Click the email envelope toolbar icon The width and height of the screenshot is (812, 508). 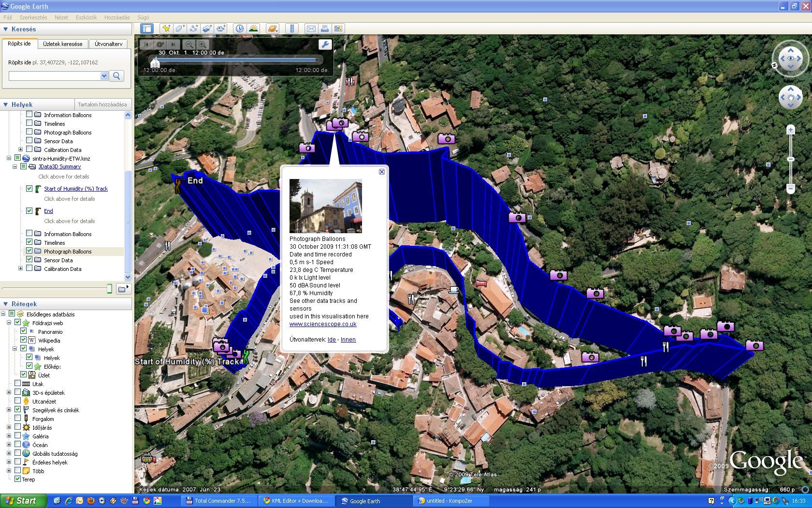click(311, 29)
